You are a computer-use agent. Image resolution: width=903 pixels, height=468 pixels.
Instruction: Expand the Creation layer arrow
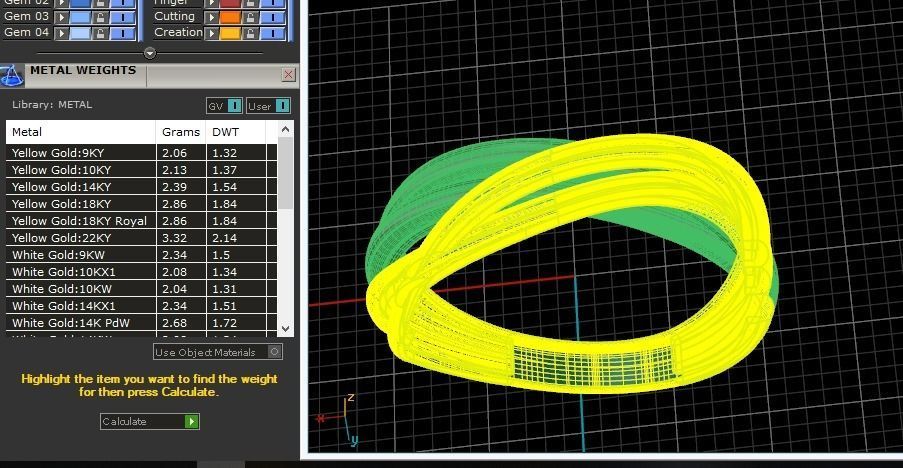click(211, 33)
